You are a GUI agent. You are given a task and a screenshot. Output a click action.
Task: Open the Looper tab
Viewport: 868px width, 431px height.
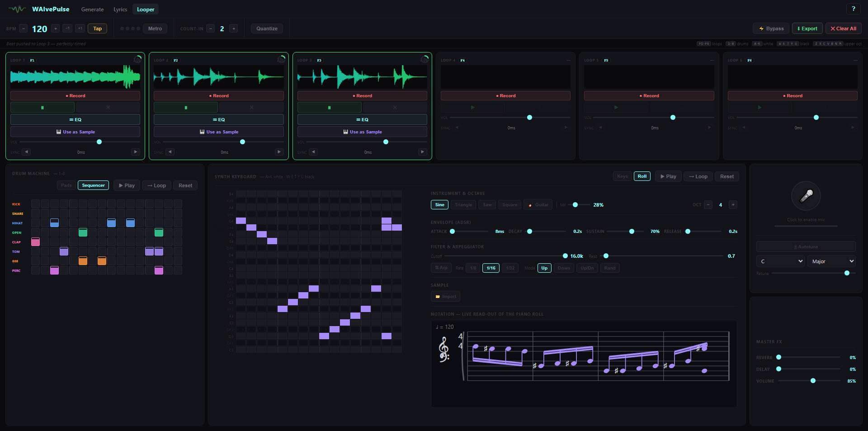146,9
